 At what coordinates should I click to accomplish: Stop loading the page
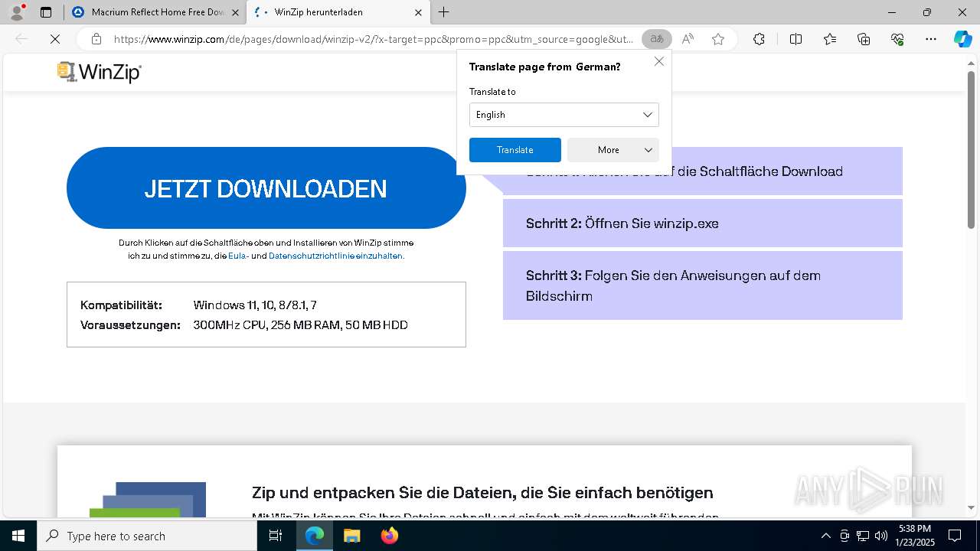[55, 39]
